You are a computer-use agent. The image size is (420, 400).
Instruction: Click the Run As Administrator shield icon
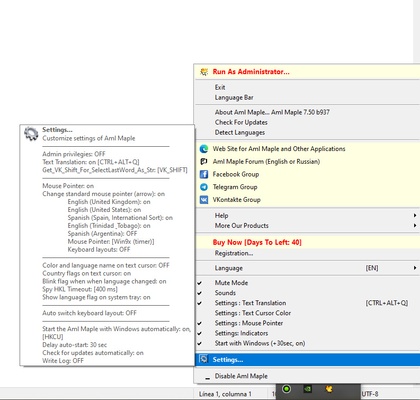pos(204,72)
